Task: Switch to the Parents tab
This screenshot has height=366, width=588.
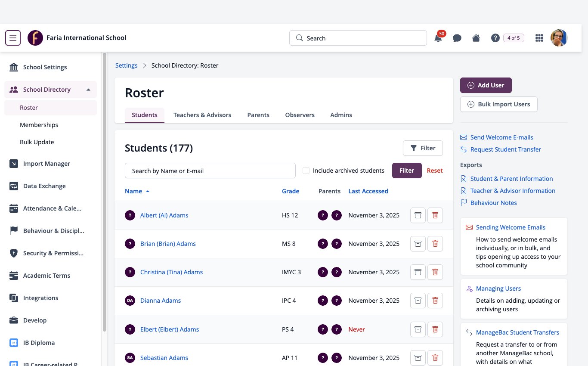Action: [x=258, y=115]
